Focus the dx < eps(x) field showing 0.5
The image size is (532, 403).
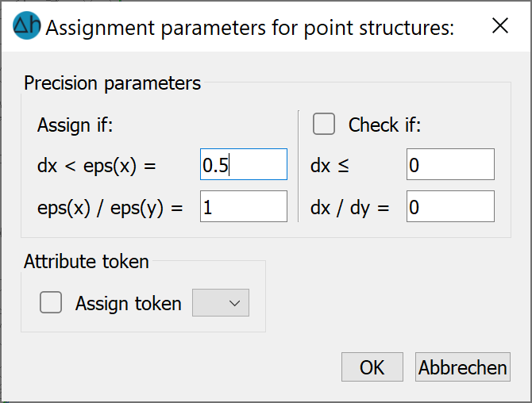pyautogui.click(x=244, y=164)
